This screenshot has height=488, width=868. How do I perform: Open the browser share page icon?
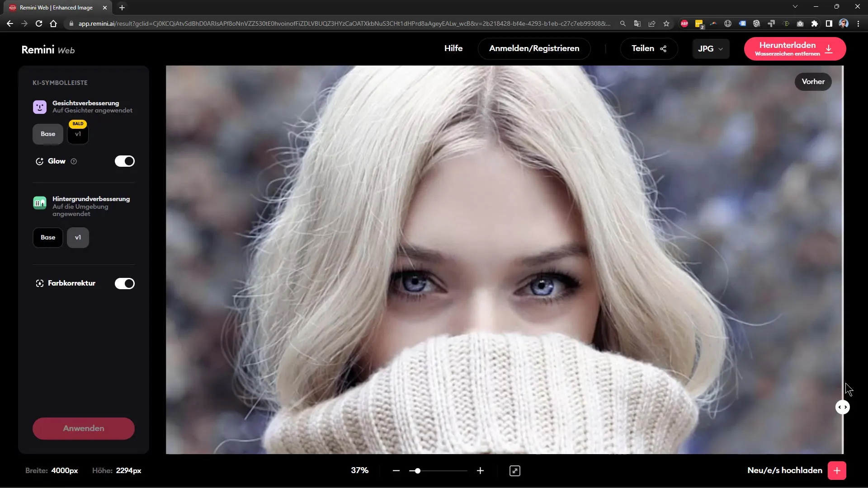click(652, 23)
